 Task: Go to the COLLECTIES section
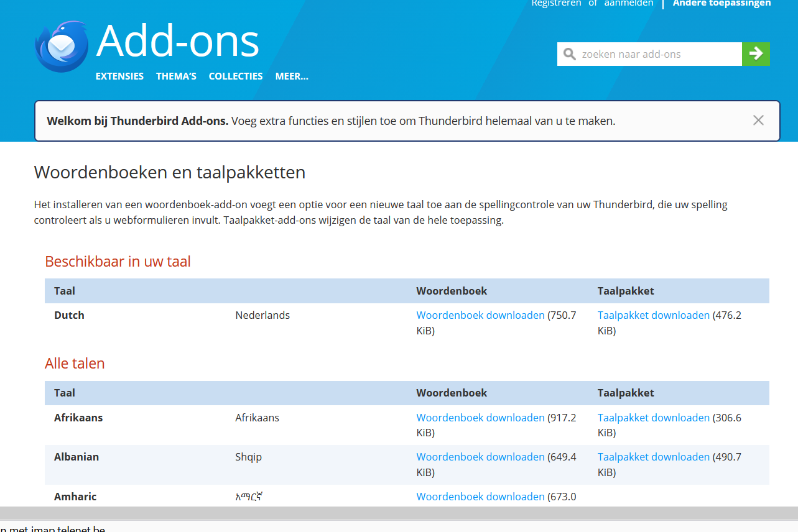pos(235,76)
